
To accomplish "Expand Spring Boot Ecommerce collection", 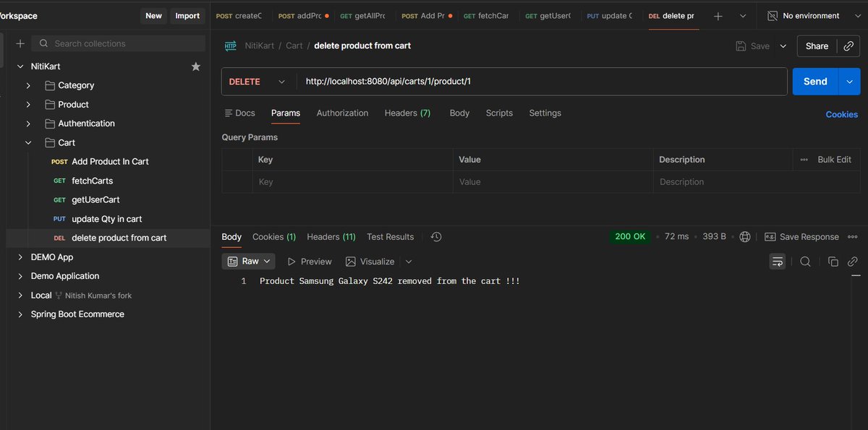I will point(20,314).
